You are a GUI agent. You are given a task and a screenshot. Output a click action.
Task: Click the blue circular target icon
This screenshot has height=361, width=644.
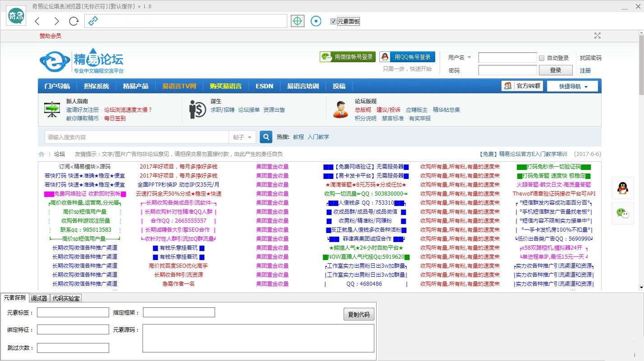coord(316,21)
